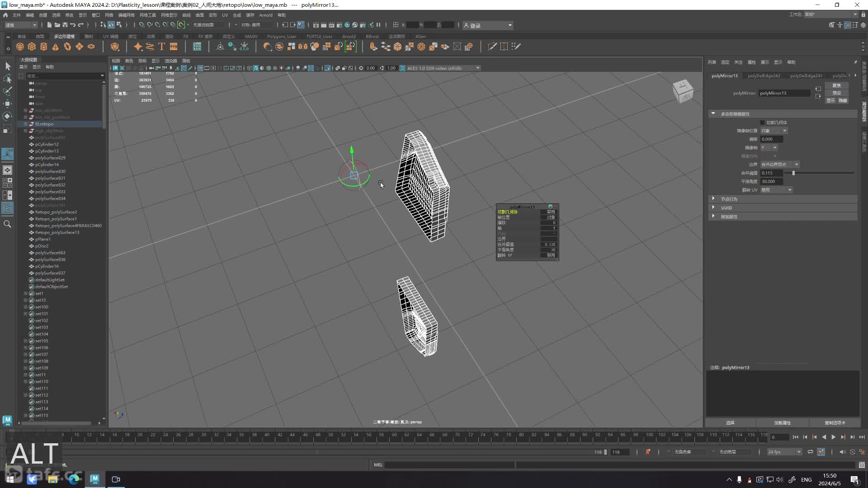The height and width of the screenshot is (488, 868).
Task: Open the Arnold menu in menu bar
Action: [x=265, y=15]
